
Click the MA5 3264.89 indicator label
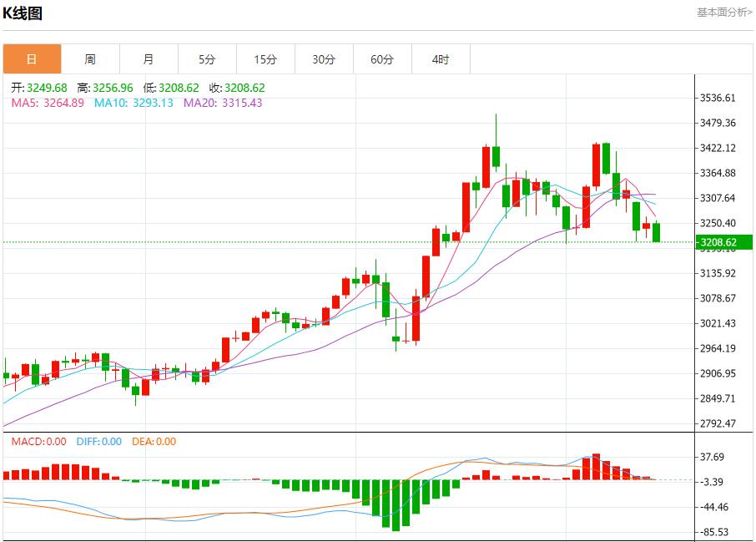[x=48, y=103]
